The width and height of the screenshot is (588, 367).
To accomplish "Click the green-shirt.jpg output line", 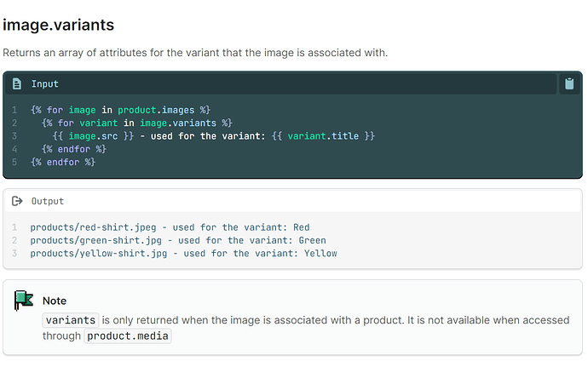I will coord(172,240).
